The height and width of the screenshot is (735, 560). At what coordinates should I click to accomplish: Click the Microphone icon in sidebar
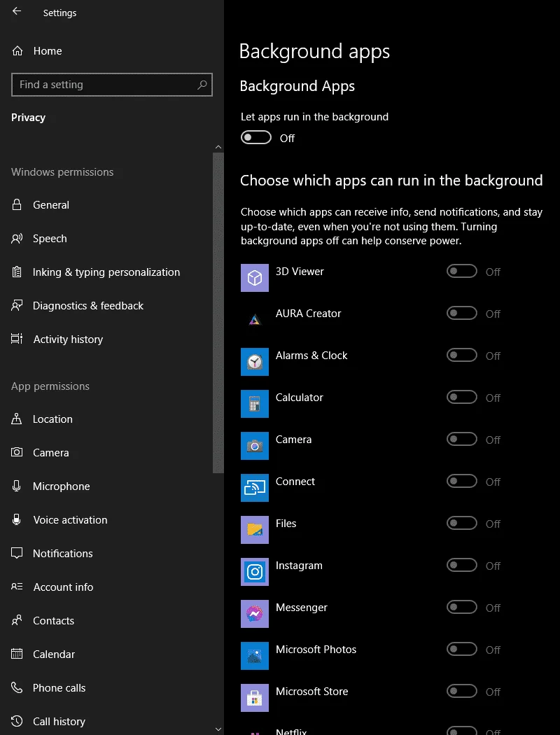click(16, 486)
